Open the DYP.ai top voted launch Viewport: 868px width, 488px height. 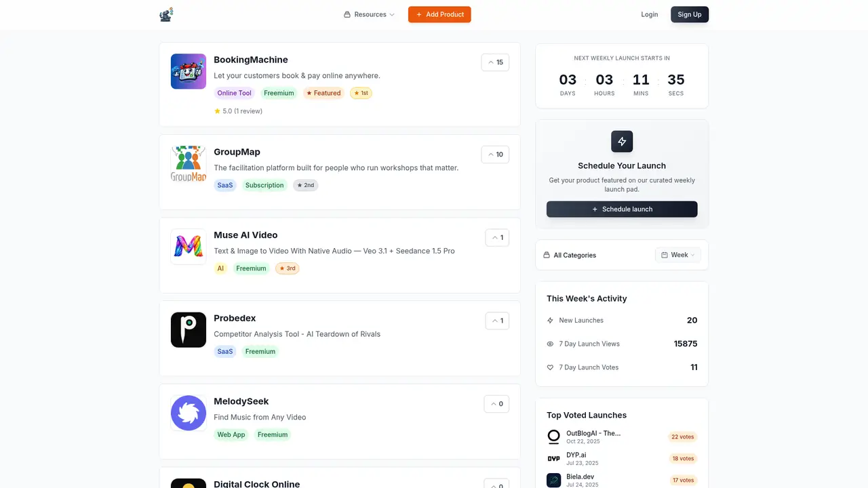click(x=576, y=455)
